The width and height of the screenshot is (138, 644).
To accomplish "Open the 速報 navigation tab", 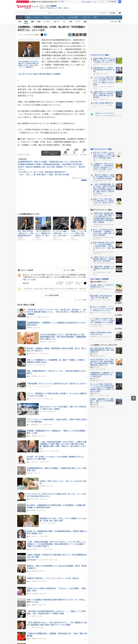I will click(28, 17).
